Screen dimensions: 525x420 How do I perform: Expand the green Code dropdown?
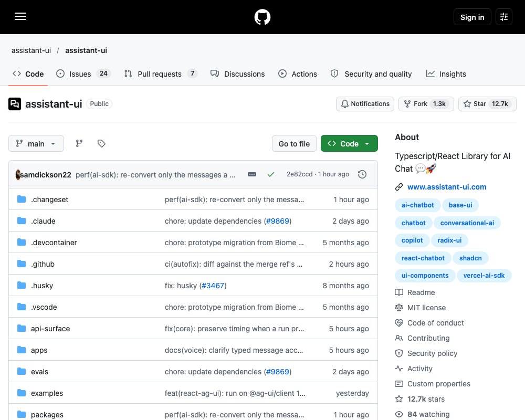349,143
